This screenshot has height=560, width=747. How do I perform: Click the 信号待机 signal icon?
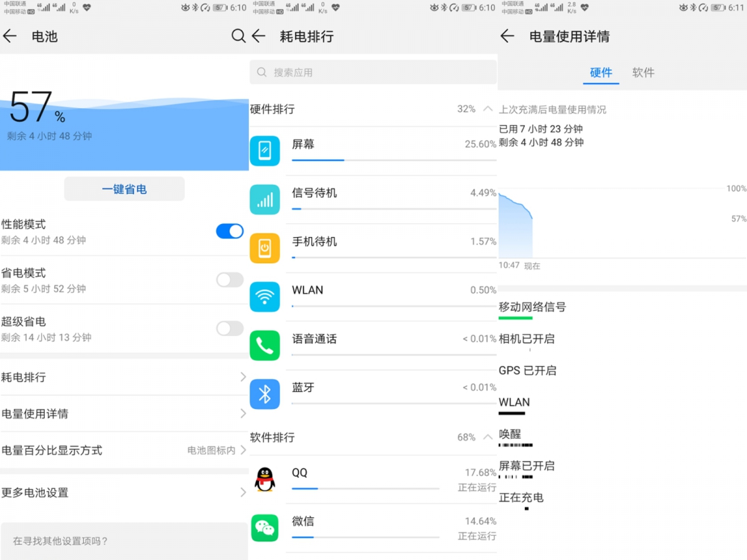click(x=265, y=199)
